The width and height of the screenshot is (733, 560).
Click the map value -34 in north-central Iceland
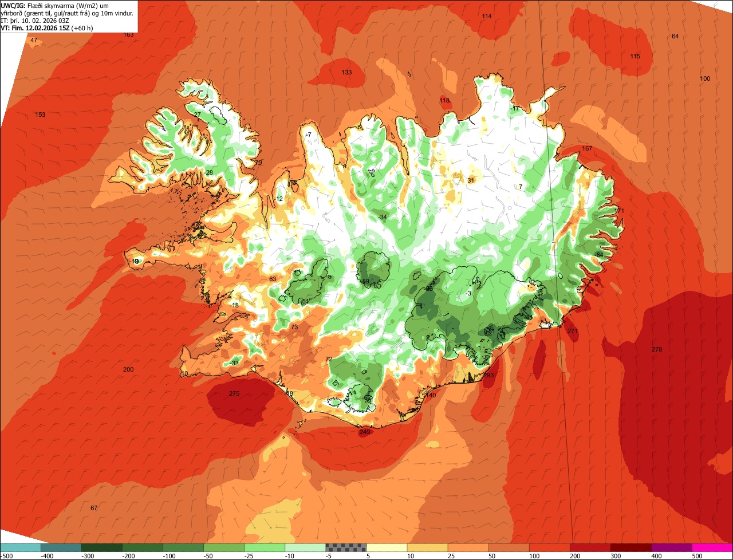tap(383, 217)
